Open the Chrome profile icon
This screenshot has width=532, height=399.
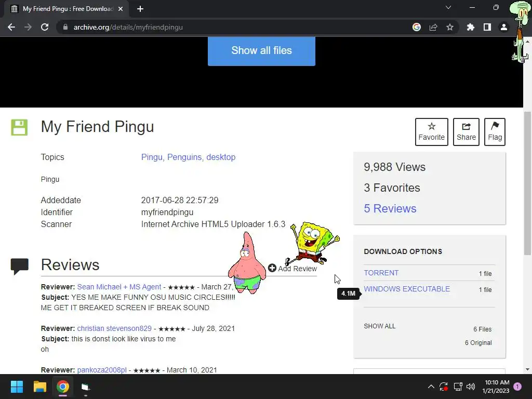pyautogui.click(x=504, y=27)
